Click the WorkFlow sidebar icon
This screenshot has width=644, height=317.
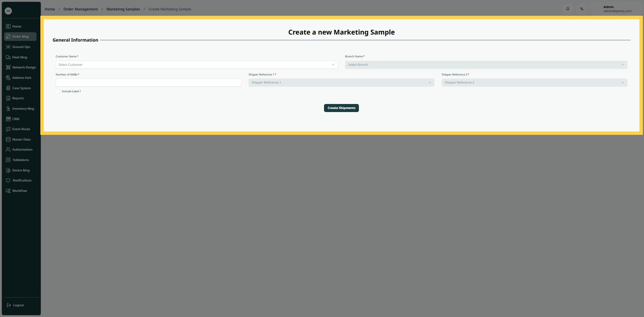tap(8, 191)
